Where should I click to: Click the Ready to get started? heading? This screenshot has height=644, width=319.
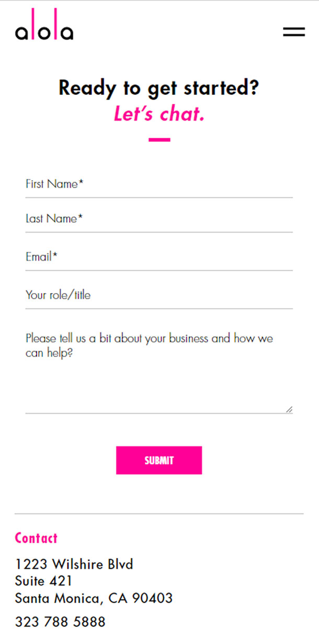point(159,87)
